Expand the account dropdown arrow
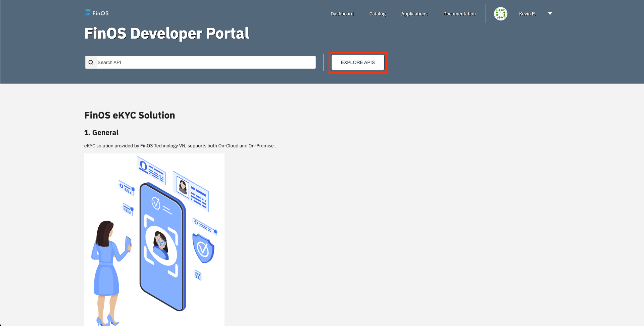 (550, 14)
